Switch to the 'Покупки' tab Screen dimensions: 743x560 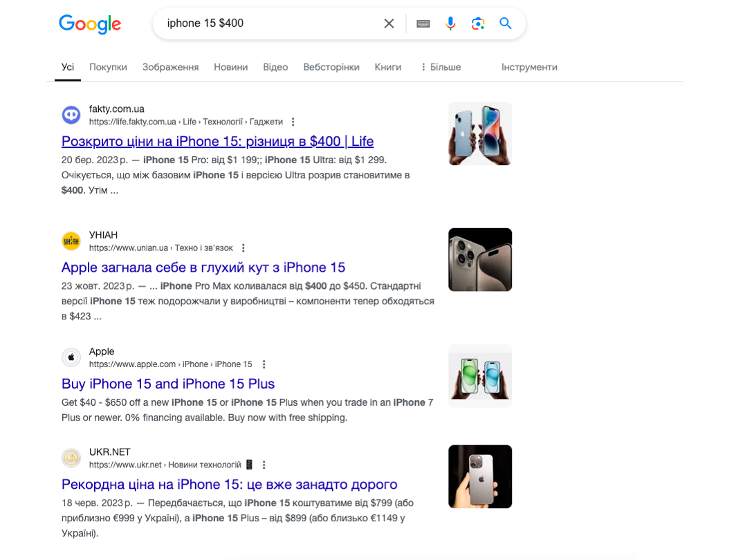[x=108, y=67]
